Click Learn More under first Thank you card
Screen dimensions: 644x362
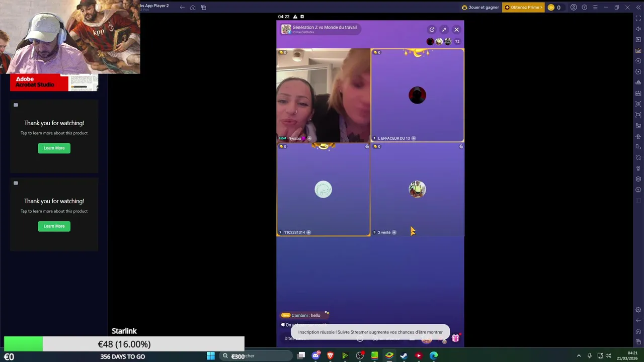[x=54, y=148]
